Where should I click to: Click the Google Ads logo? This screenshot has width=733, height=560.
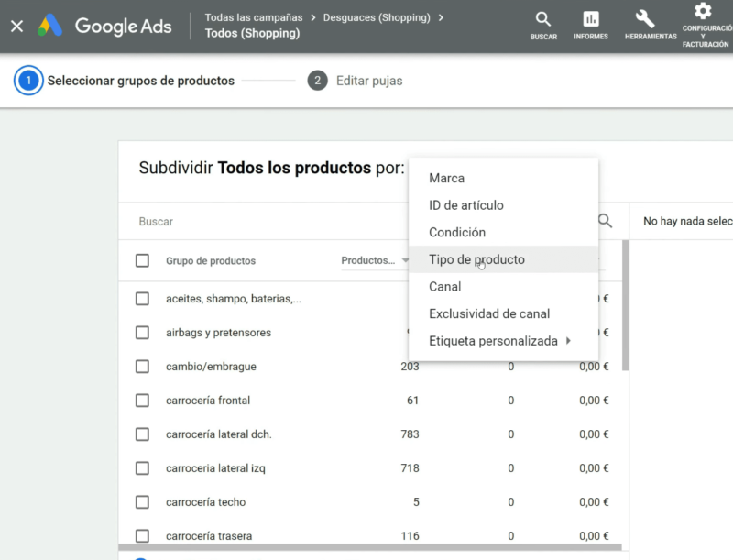coord(104,26)
